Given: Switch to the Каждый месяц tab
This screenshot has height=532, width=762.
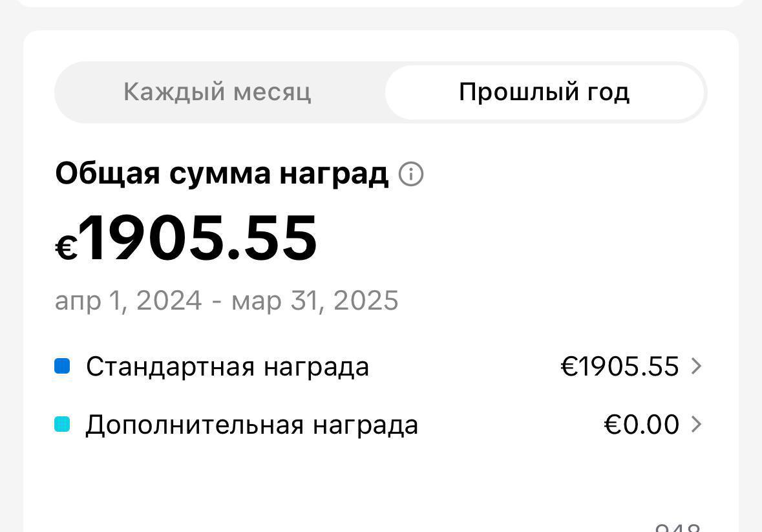Looking at the screenshot, I should click(x=217, y=92).
